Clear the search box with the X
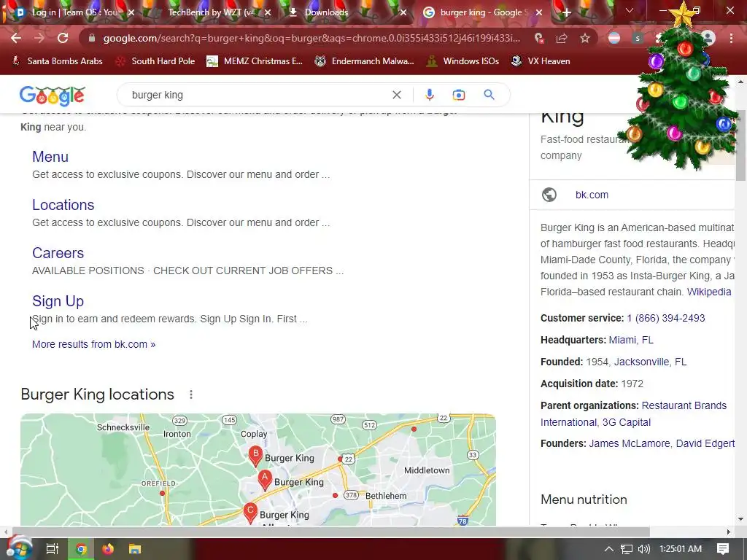This screenshot has width=747, height=560. tap(396, 95)
